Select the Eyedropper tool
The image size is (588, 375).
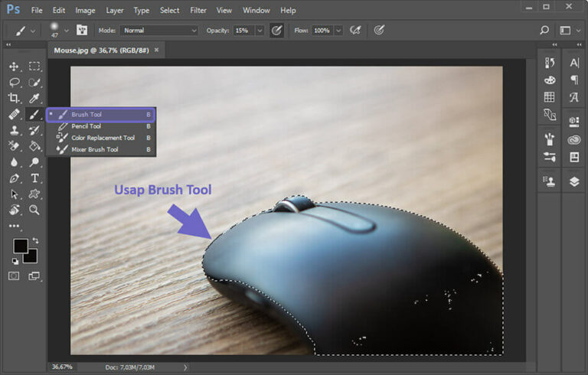[x=34, y=98]
